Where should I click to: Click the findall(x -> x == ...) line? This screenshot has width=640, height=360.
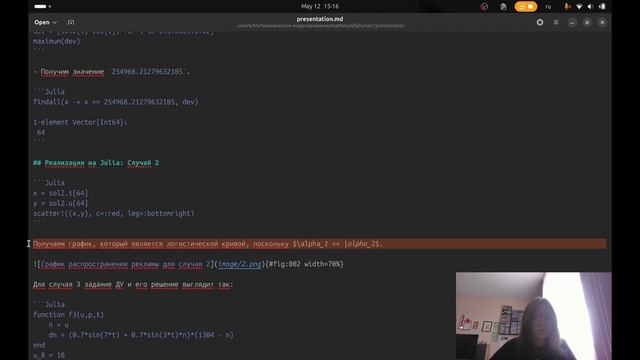pyautogui.click(x=116, y=102)
